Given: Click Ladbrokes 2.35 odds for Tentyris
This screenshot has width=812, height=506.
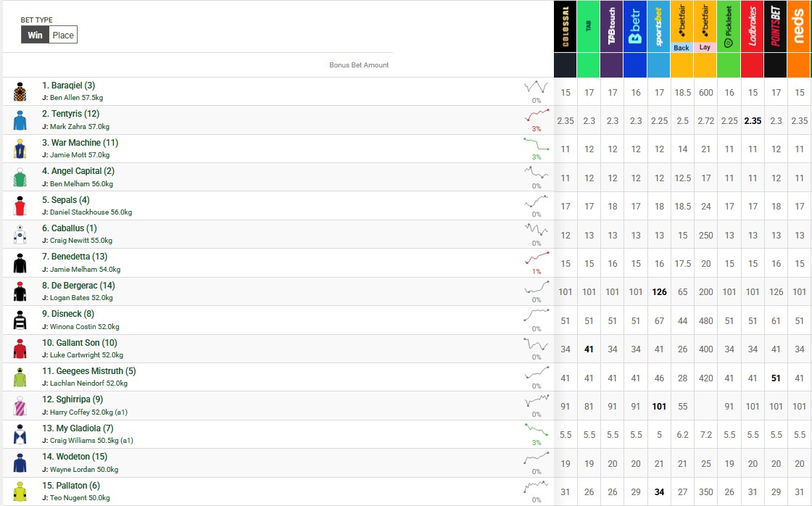Looking at the screenshot, I should coord(752,121).
